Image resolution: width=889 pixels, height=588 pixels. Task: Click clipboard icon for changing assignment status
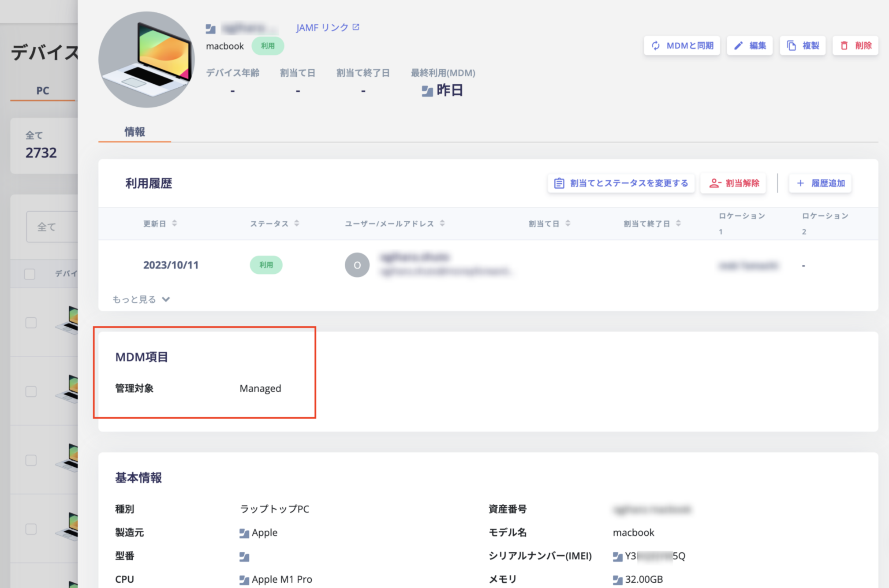[559, 183]
